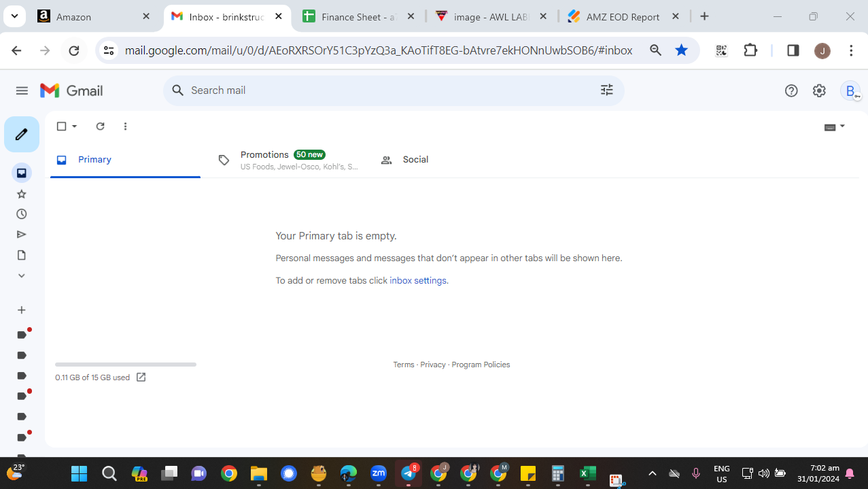Screen dimensions: 868x489
Task: Click the inbox settings link
Action: coord(418,280)
